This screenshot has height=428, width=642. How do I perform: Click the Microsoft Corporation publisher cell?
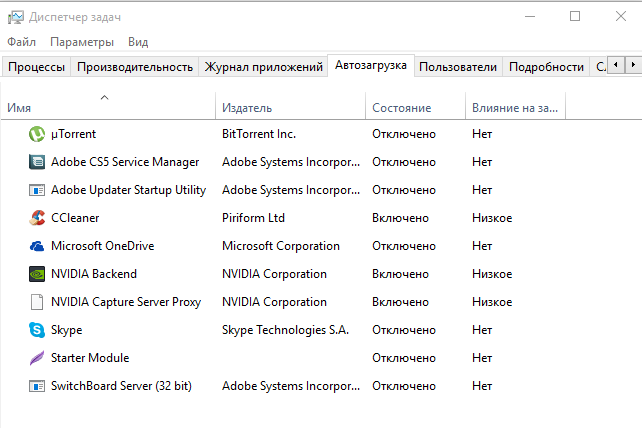[x=281, y=246]
